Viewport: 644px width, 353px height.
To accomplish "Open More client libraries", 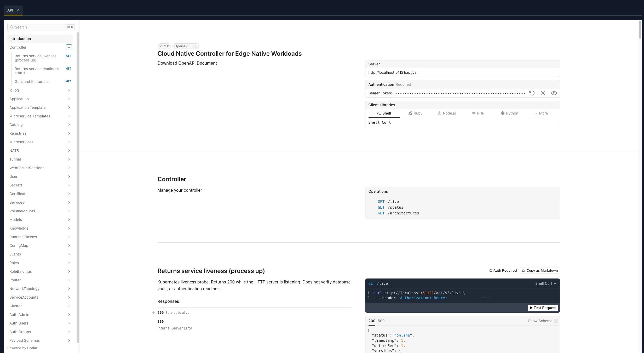I will (541, 113).
